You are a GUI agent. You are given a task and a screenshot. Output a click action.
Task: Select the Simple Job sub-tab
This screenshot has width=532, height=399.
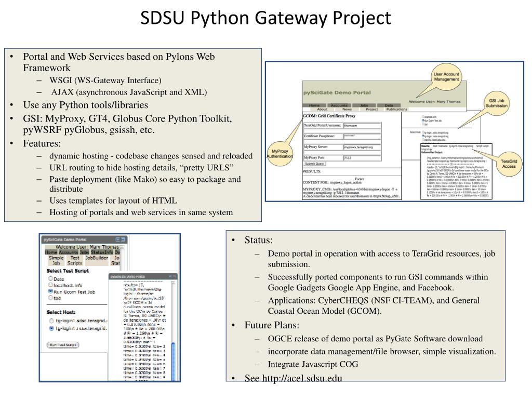tap(56, 260)
